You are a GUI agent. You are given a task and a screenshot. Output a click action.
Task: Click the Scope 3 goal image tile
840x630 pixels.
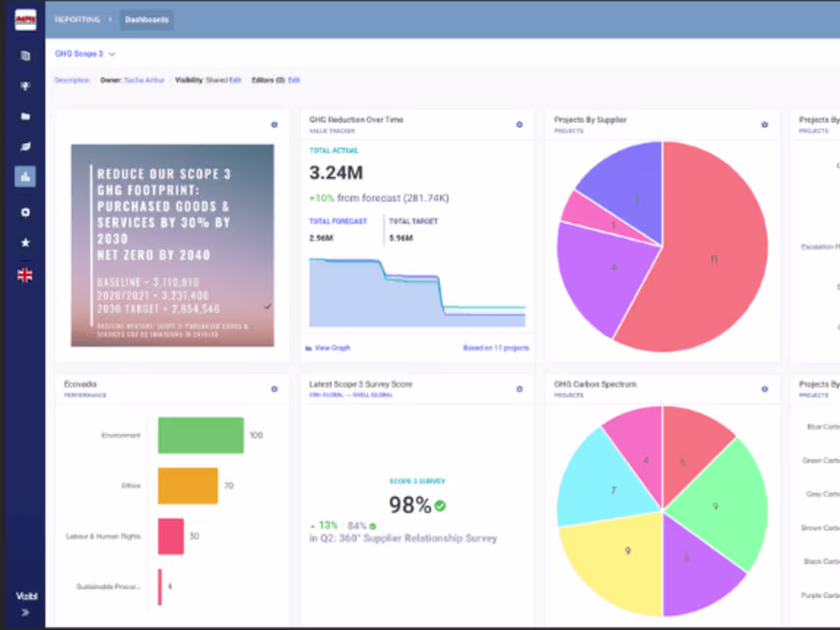pos(173,245)
